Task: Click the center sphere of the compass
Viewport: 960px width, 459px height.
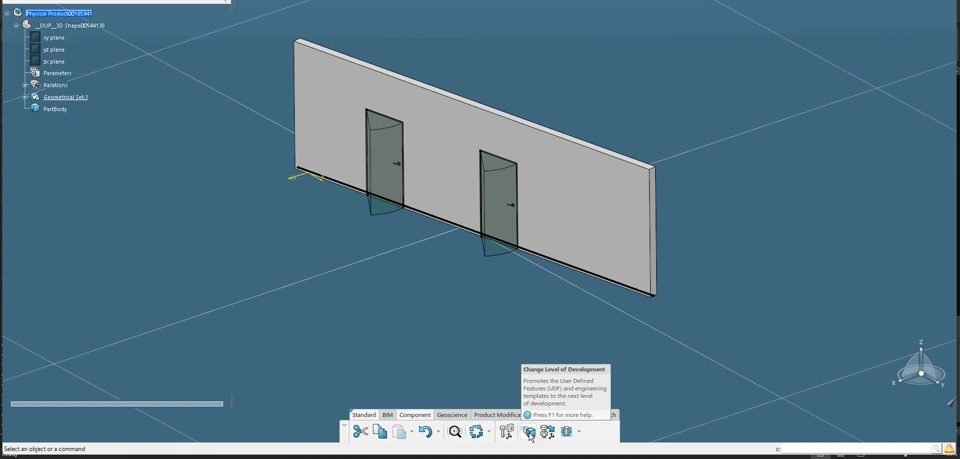Action: pos(921,373)
